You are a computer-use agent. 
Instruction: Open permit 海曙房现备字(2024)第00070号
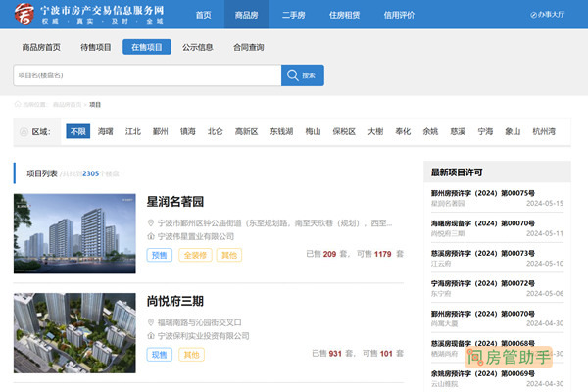tap(482, 223)
